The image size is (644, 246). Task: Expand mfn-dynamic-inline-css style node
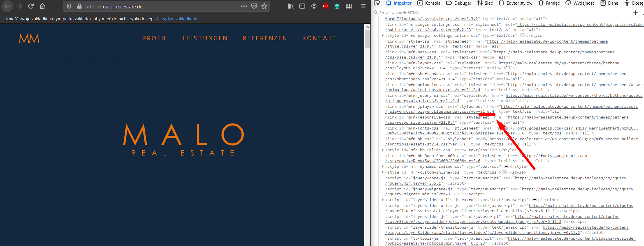pos(383,166)
